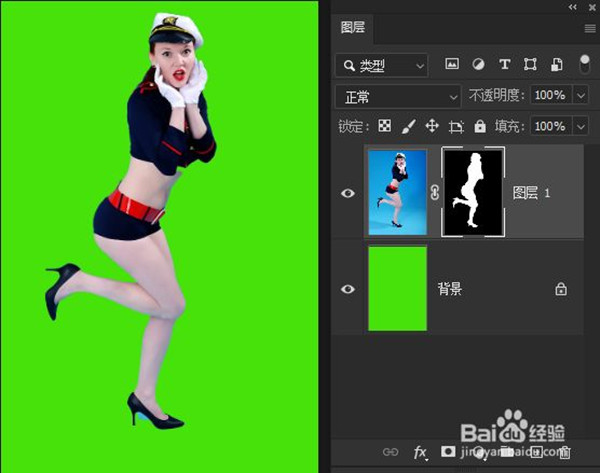Viewport: 600px width, 473px height.
Task: Expand the 不透明度 opacity slider arrow
Action: pyautogui.click(x=582, y=96)
